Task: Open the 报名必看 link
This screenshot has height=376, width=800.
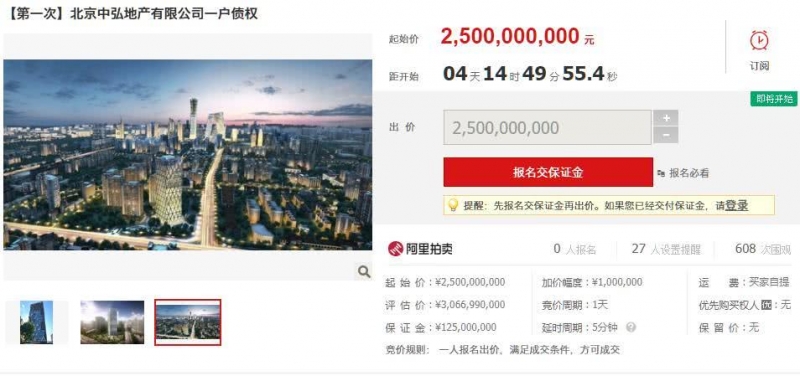Action: click(689, 173)
